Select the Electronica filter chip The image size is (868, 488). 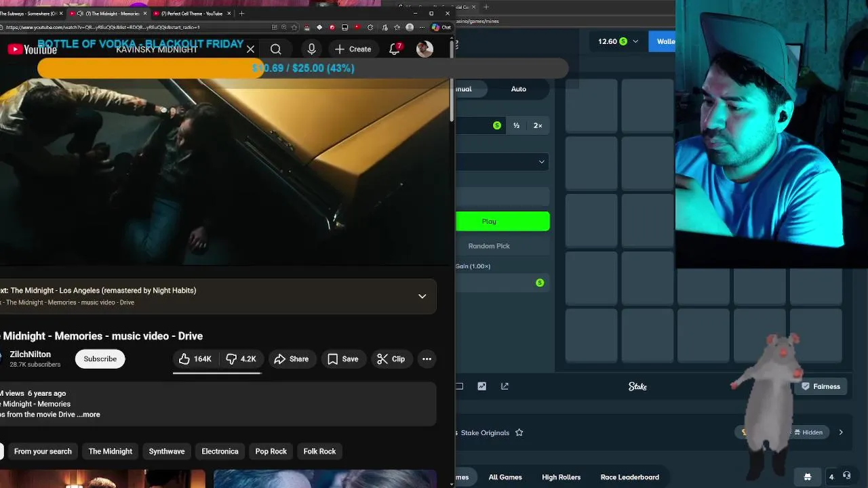coord(220,451)
